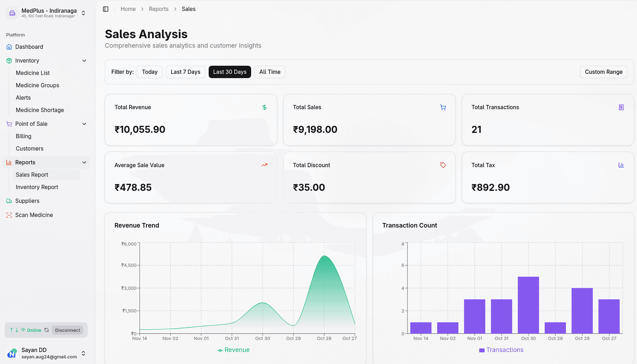Click the sayan.aug24@gmail.com email text
This screenshot has width=637, height=364.
[x=49, y=357]
